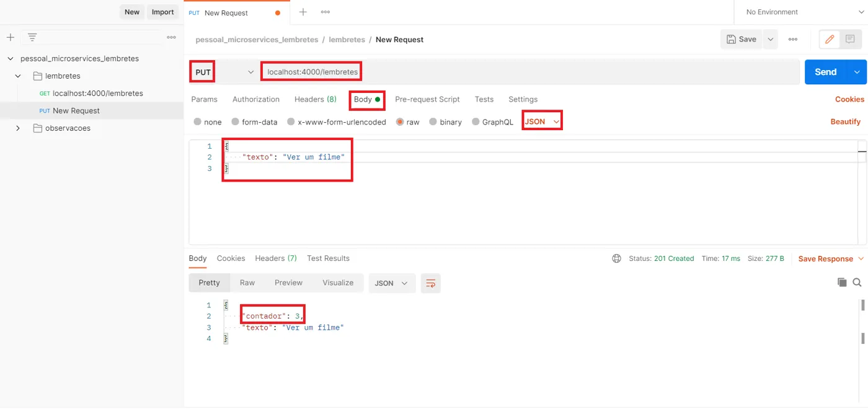Open a new tab with plus icon
This screenshot has width=868, height=409.
point(303,12)
